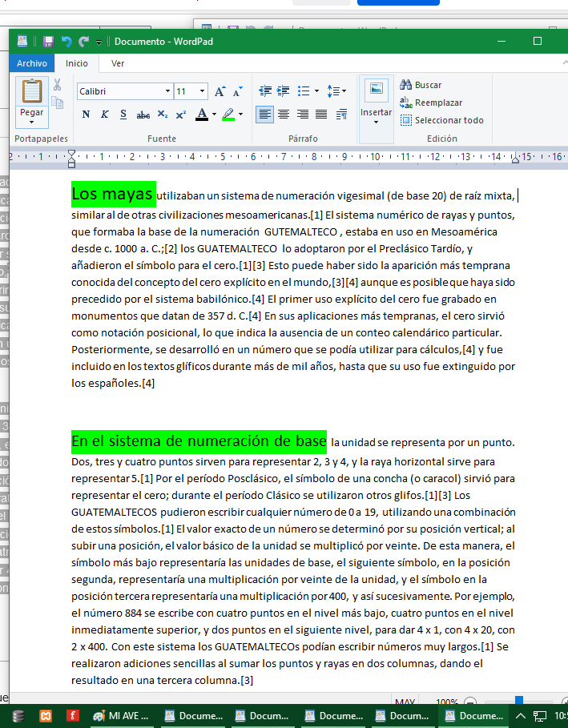This screenshot has width=568, height=728.
Task: Open the text color dropdown arrow
Action: pos(214,115)
